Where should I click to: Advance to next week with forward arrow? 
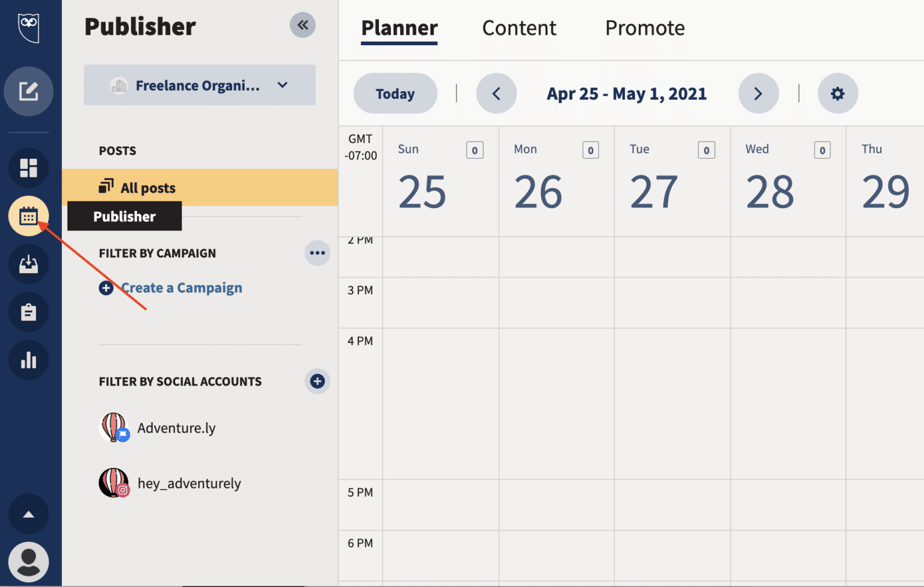pyautogui.click(x=759, y=93)
